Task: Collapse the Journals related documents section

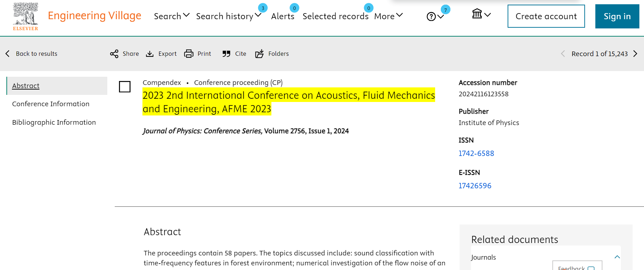Action: pos(617,257)
